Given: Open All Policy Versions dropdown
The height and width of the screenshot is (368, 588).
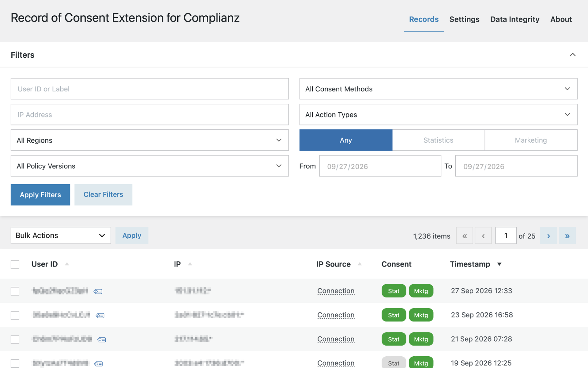Looking at the screenshot, I should (149, 166).
